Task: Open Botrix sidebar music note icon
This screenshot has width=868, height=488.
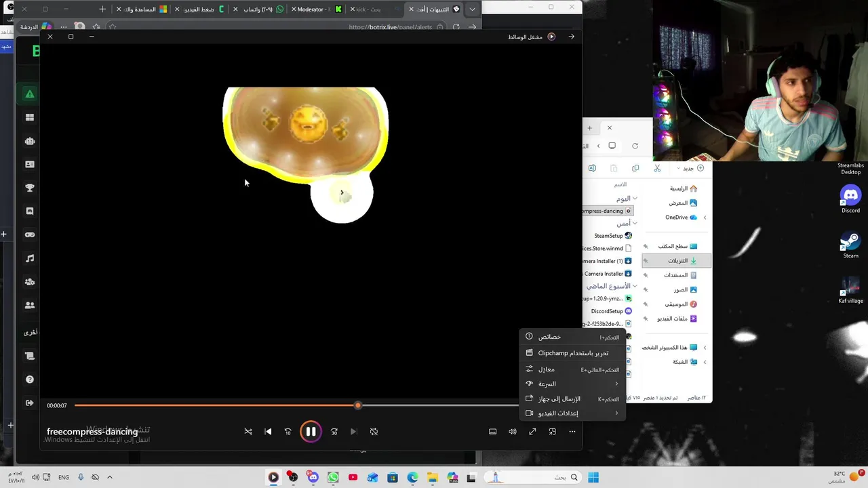Action: click(30, 258)
